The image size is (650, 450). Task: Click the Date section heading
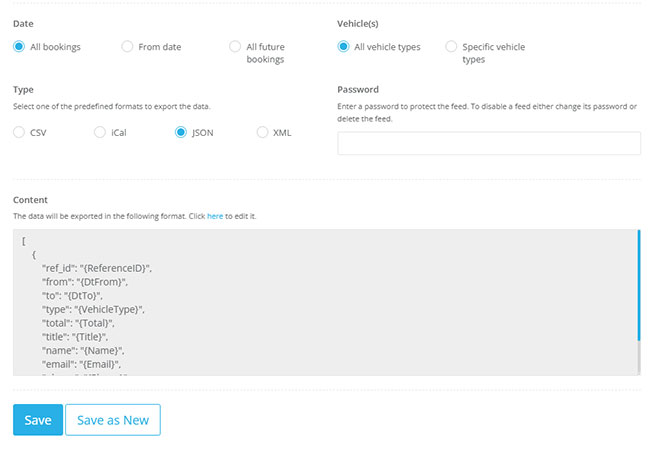(x=23, y=24)
